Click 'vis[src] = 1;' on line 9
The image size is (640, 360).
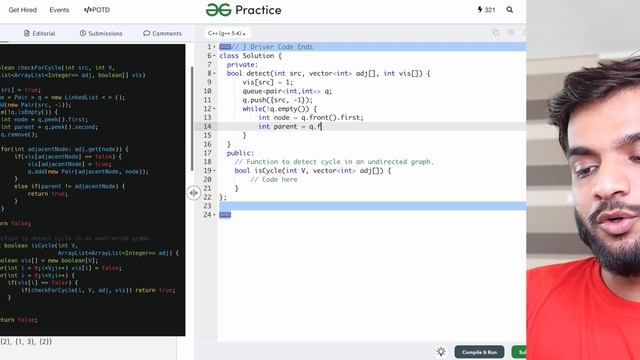268,82
